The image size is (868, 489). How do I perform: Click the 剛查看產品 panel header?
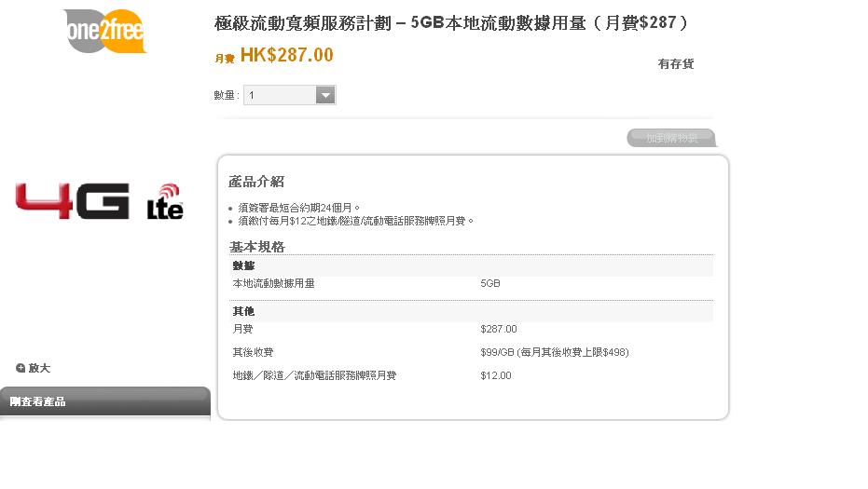(104, 401)
